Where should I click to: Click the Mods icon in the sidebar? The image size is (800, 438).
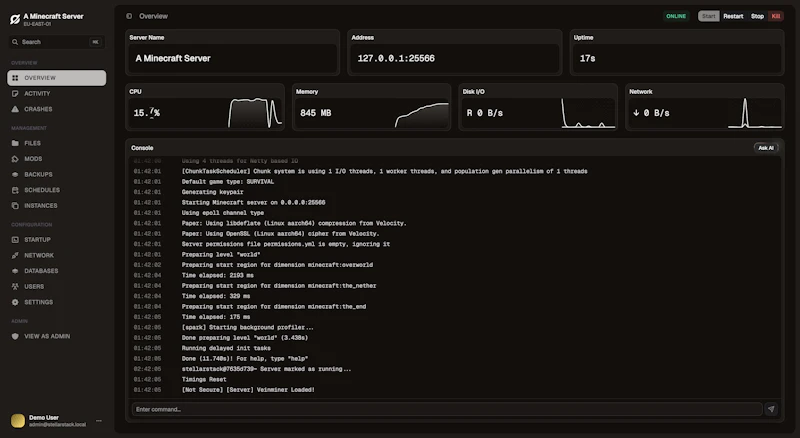click(15, 159)
